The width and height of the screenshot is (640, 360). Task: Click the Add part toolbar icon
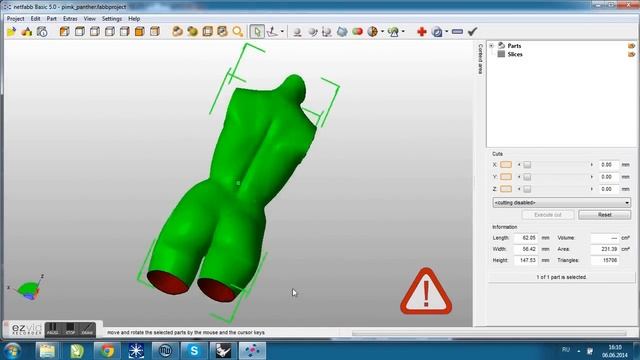point(27,31)
